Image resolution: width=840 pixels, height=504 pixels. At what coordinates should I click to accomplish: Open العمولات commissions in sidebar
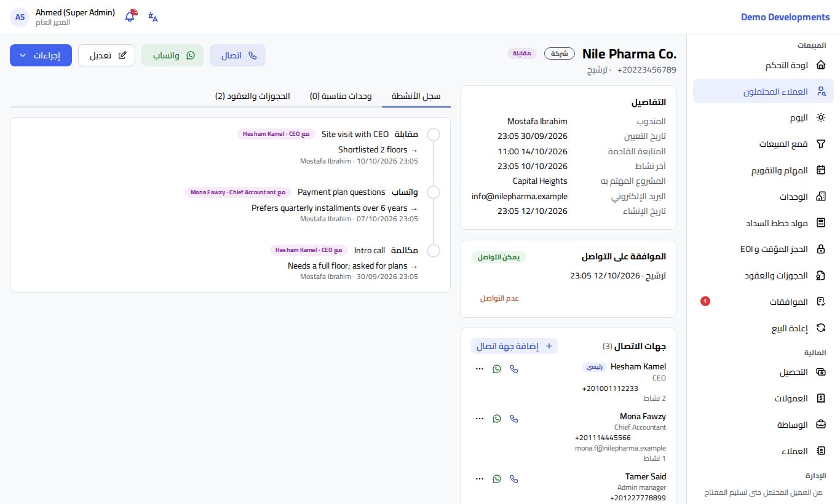[763, 398]
